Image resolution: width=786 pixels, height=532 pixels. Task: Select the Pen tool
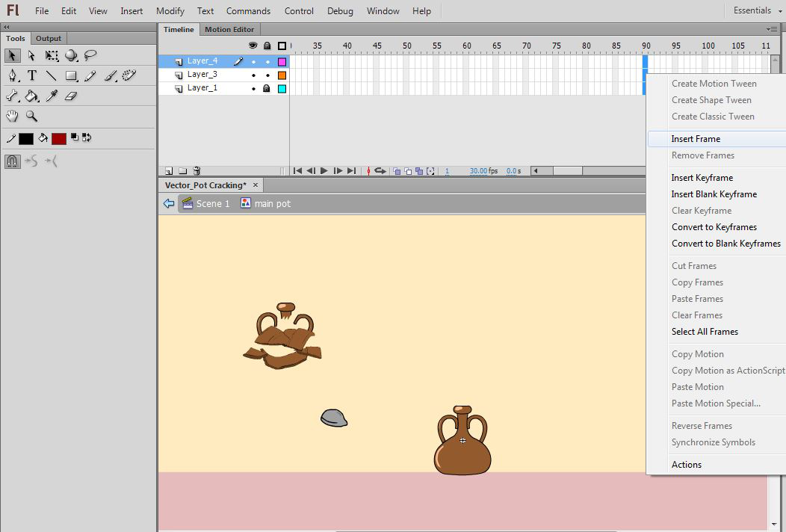[x=13, y=75]
